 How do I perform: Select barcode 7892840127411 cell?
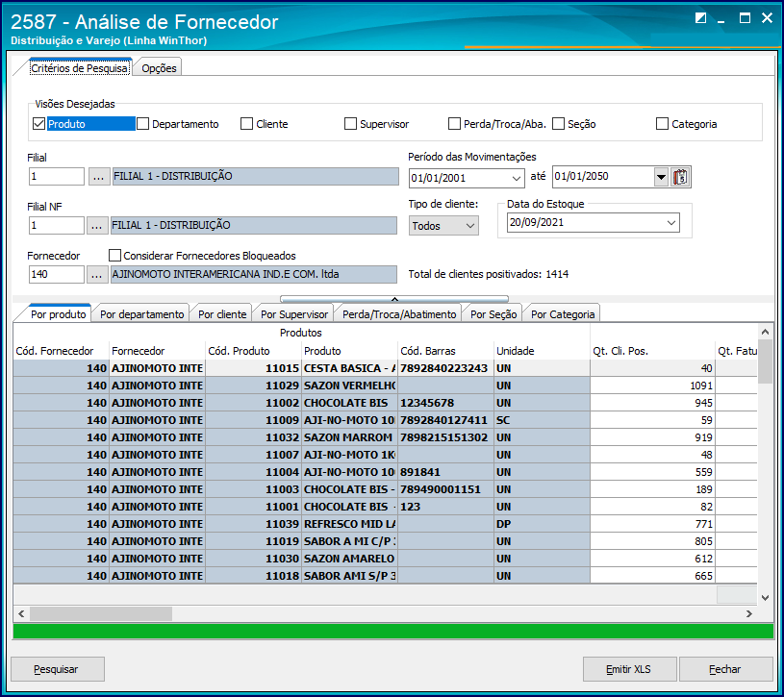point(445,420)
